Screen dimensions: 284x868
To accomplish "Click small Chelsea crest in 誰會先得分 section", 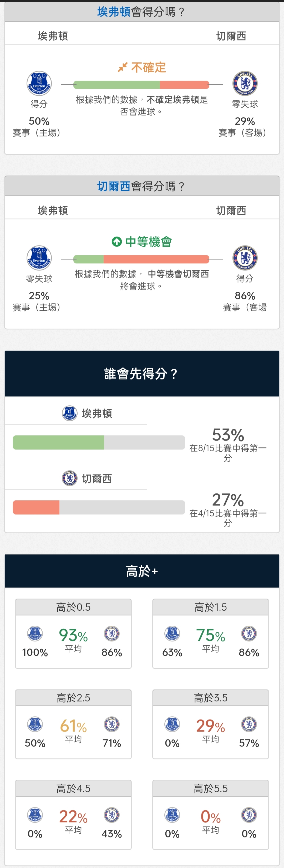I will click(x=70, y=478).
